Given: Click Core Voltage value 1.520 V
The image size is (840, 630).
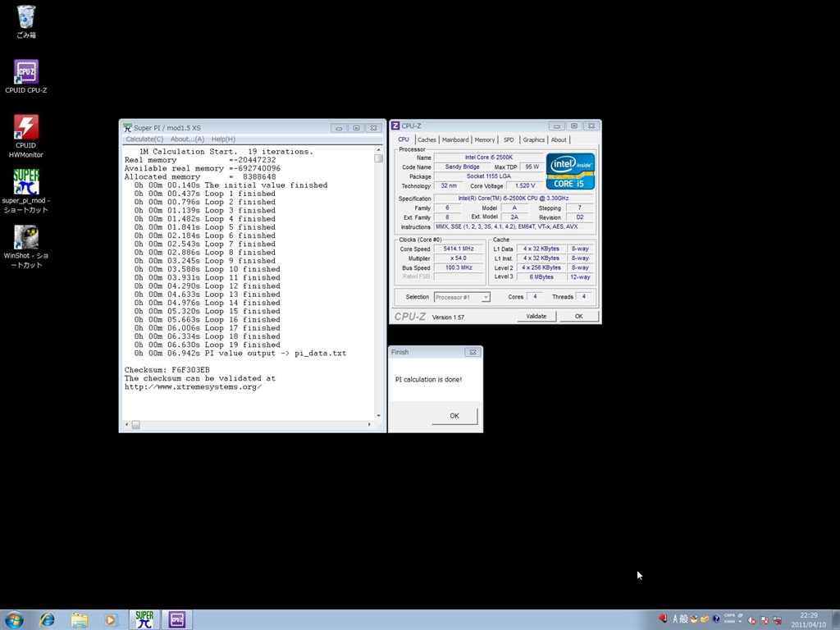Looking at the screenshot, I should [x=524, y=186].
